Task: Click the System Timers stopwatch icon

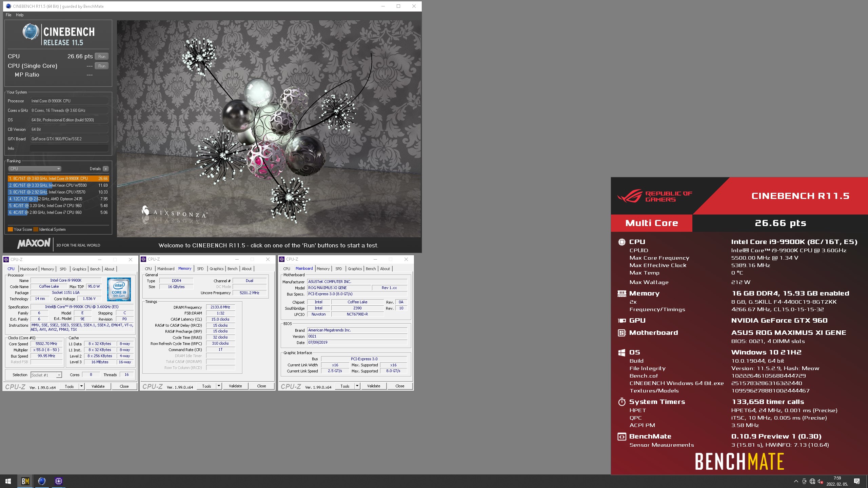Action: [622, 402]
